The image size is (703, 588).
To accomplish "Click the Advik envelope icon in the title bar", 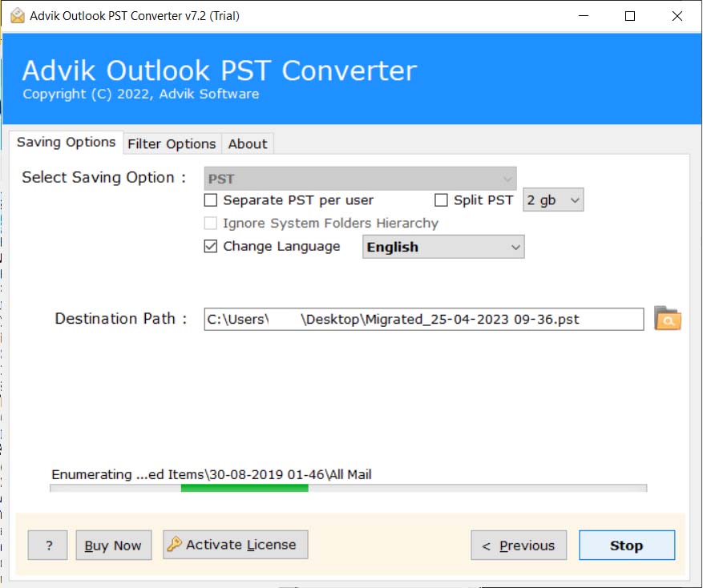I will [x=18, y=16].
